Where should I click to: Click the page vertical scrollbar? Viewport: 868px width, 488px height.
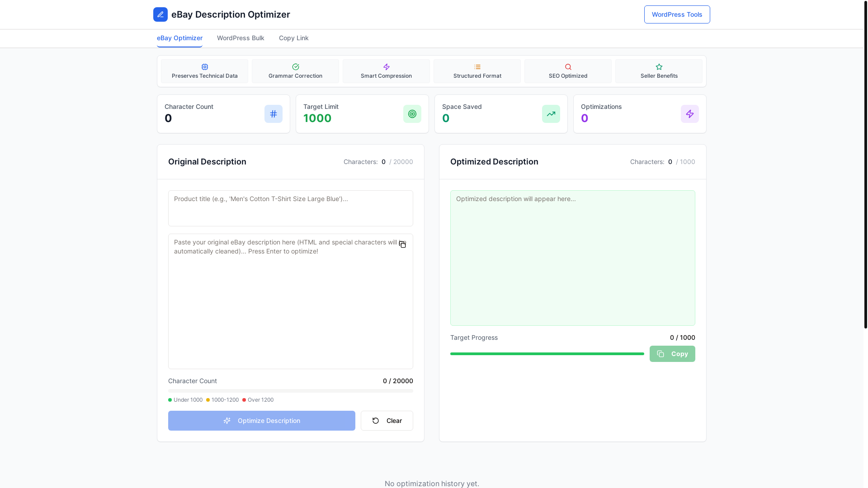click(866, 164)
